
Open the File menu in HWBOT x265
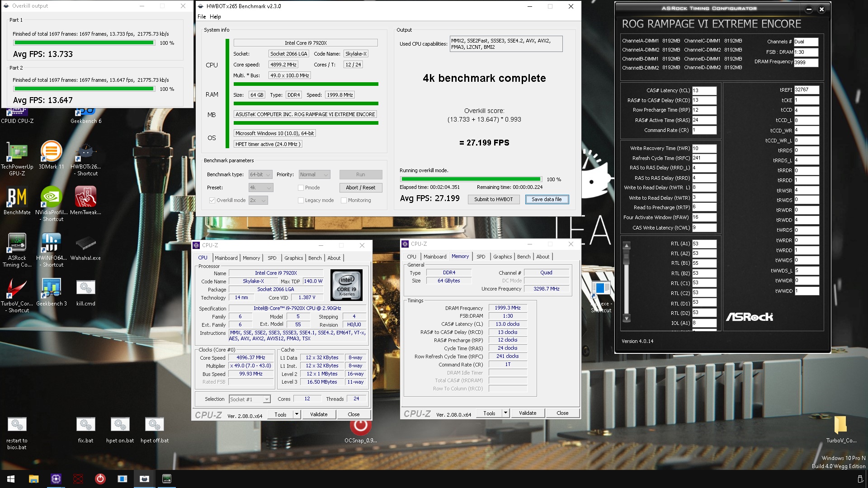202,17
